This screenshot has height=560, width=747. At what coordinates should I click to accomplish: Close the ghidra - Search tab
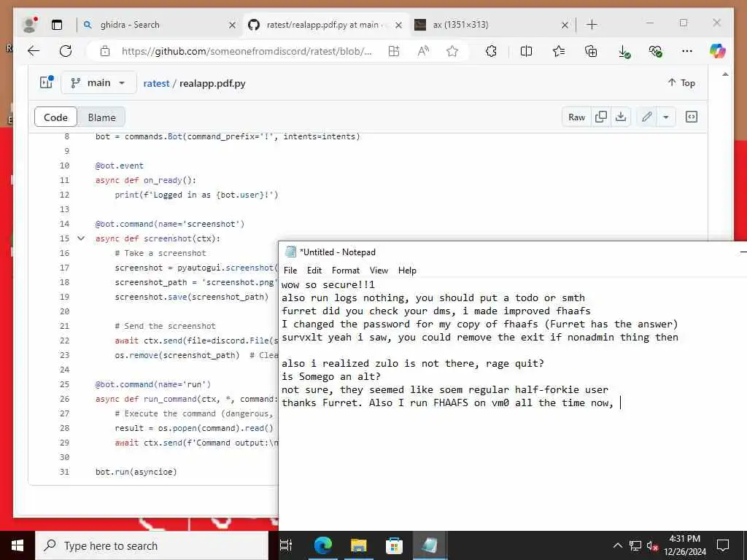pyautogui.click(x=232, y=25)
